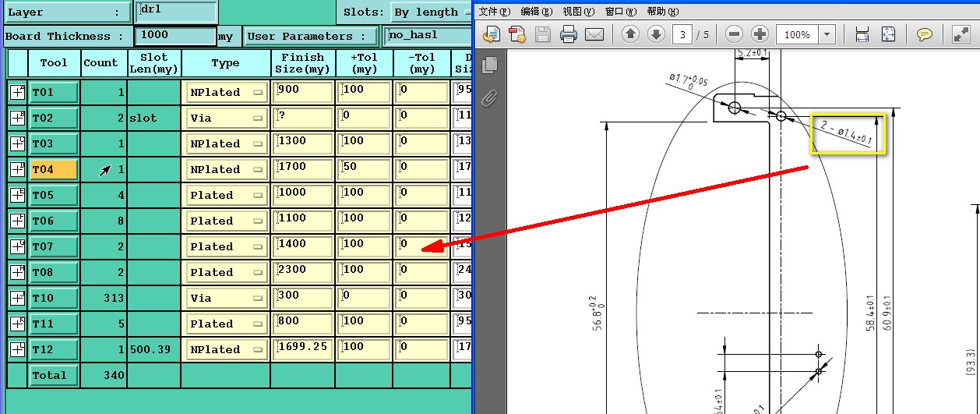This screenshot has height=414, width=980.
Task: Click the save floppy icon in PDF toolbar
Action: coord(543,34)
